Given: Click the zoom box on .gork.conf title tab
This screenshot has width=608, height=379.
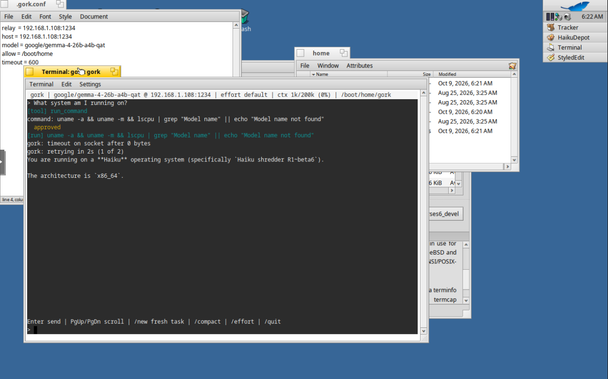Looking at the screenshot, I should pyautogui.click(x=60, y=4).
